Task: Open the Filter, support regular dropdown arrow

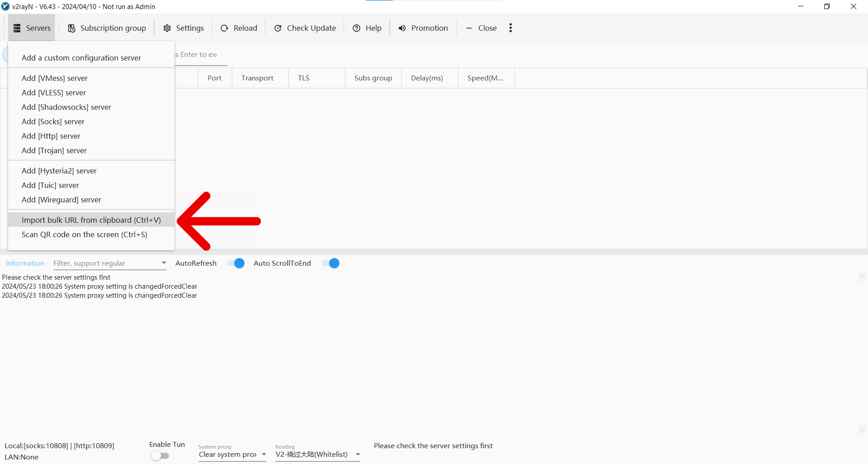Action: click(164, 263)
